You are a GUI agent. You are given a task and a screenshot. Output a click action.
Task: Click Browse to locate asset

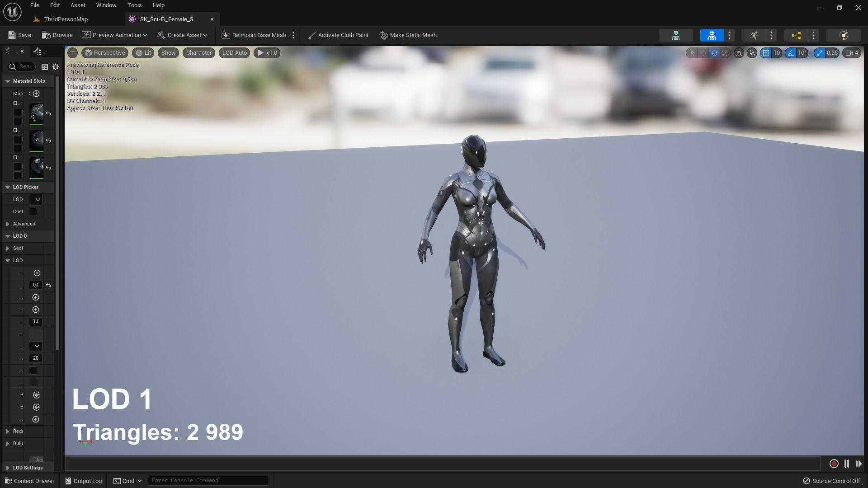[57, 35]
